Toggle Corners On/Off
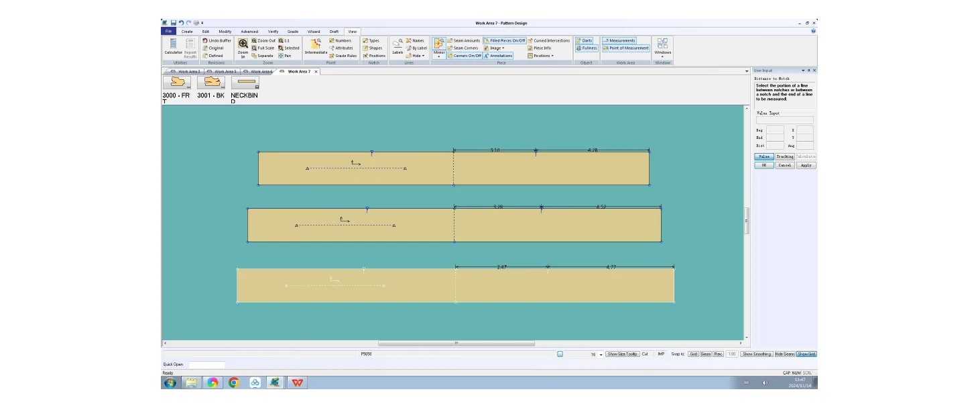Screen dimensions: 980x408 (464, 56)
